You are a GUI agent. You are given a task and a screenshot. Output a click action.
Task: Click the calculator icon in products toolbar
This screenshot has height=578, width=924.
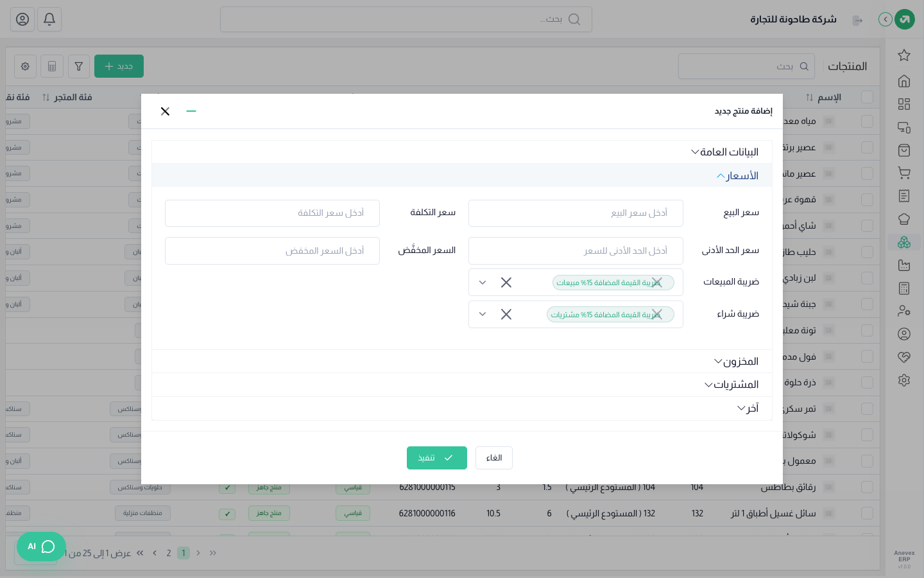point(52,66)
